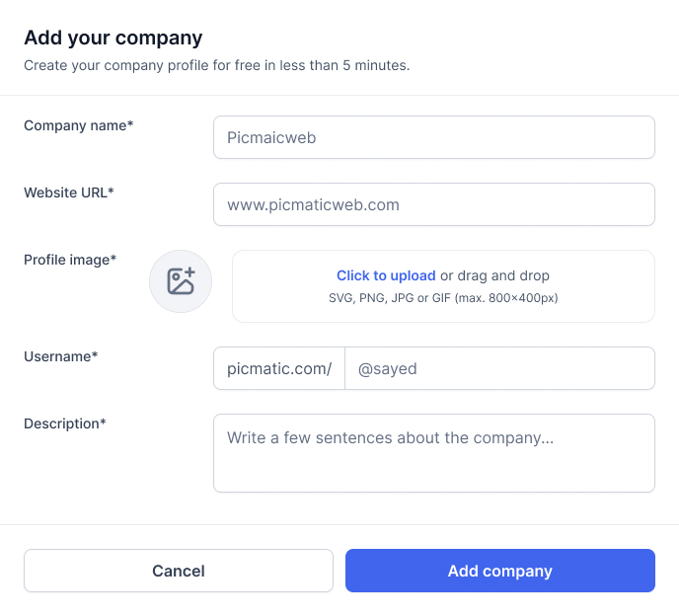Click the "Create your company profile" subtitle
Image resolution: width=679 pixels, height=616 pixels.
[x=216, y=66]
